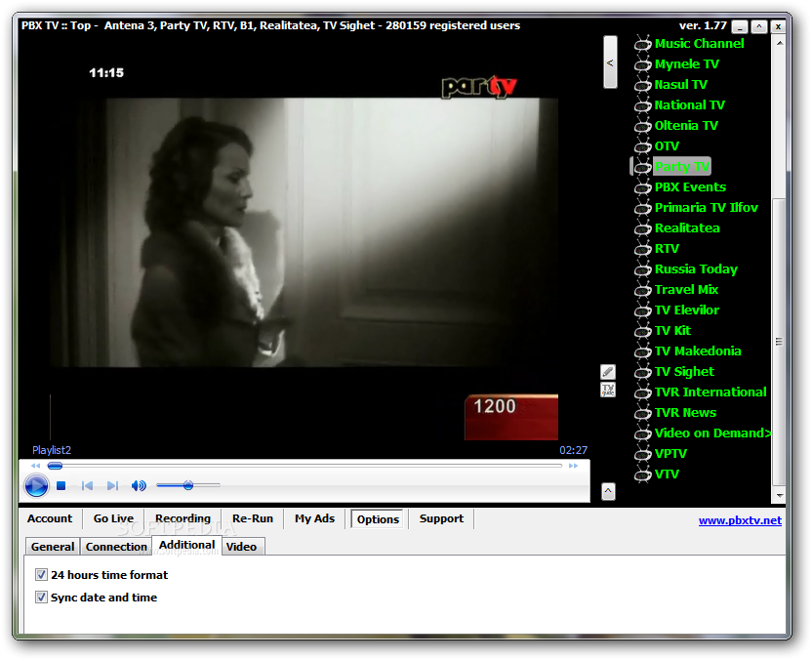Open the Recording tab
Screen dimensions: 812x660
coord(183,518)
